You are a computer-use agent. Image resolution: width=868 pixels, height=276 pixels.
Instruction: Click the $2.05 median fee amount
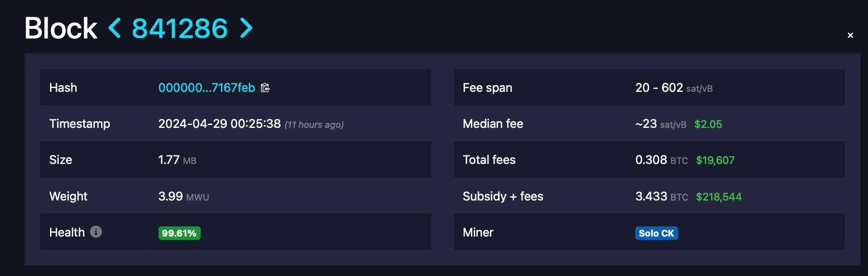point(708,124)
